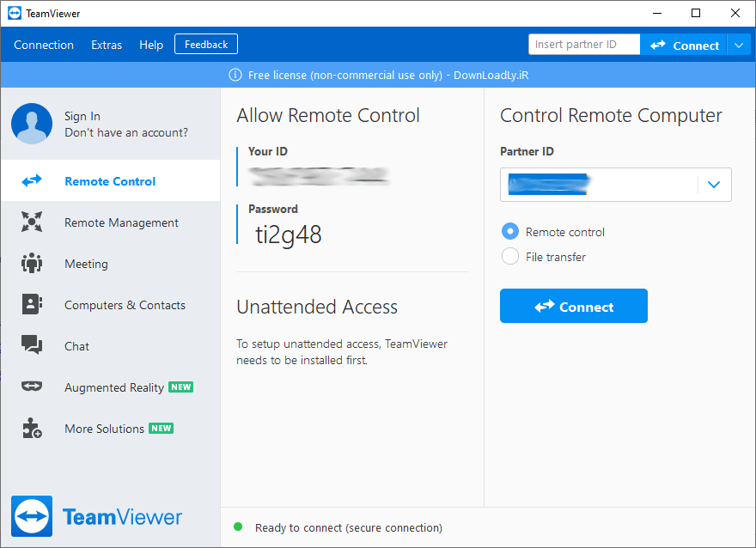Click the Meeting icon in the sidebar

coord(31,264)
